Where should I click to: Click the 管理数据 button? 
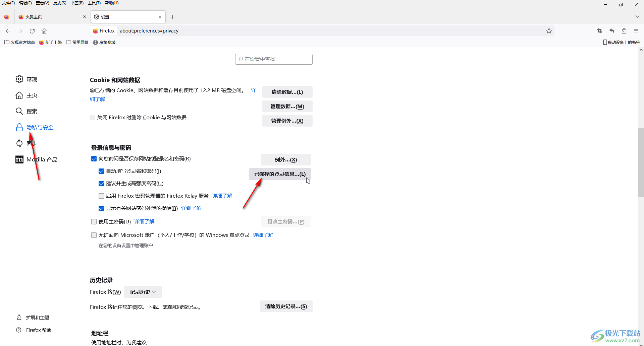click(287, 107)
